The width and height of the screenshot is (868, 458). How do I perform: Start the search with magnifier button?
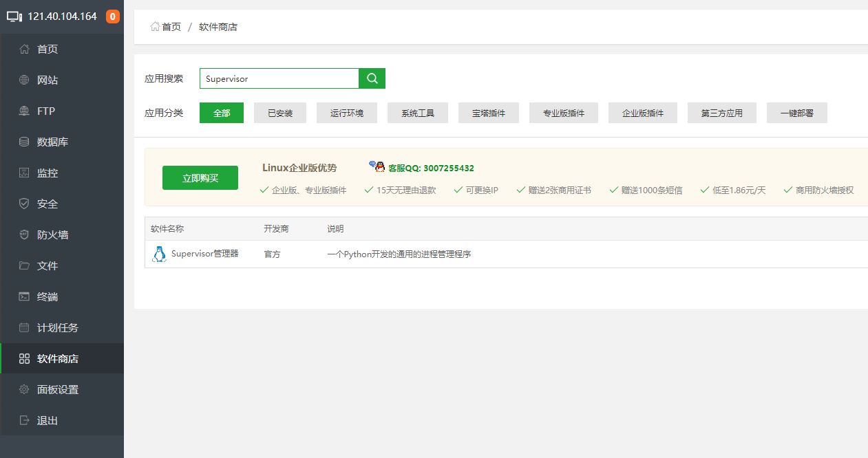point(372,78)
